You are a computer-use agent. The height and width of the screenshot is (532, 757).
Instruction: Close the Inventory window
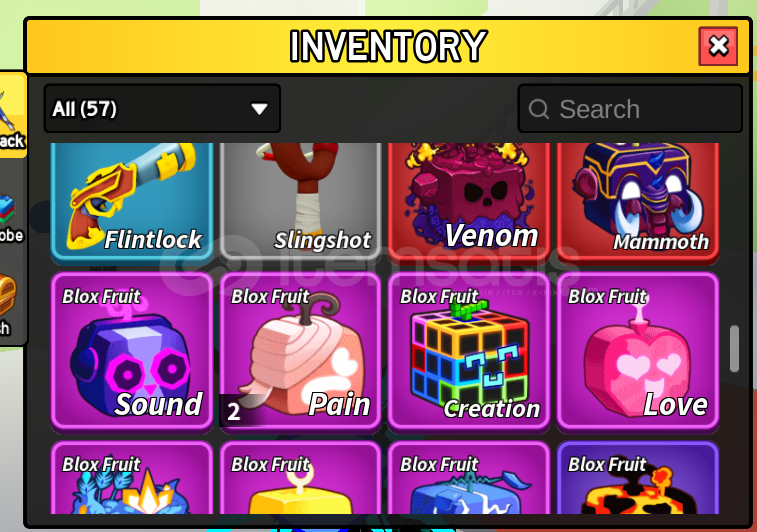click(718, 46)
